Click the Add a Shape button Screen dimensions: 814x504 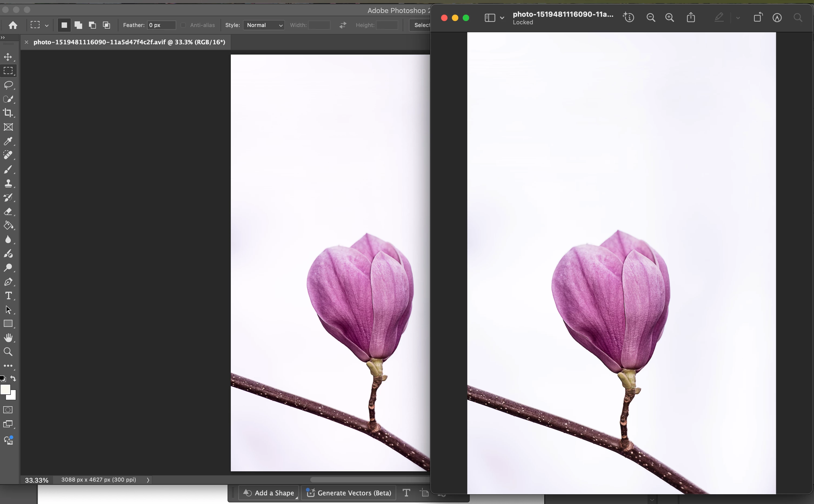[x=269, y=493]
